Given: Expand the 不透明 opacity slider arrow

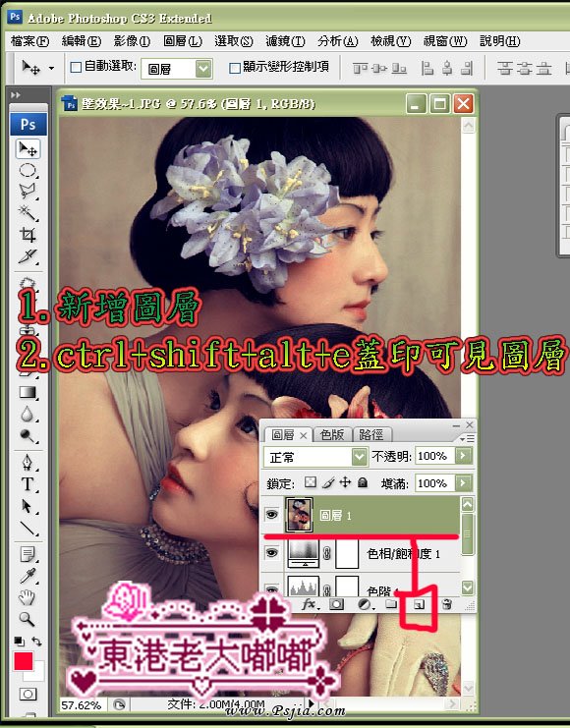Looking at the screenshot, I should pos(463,456).
